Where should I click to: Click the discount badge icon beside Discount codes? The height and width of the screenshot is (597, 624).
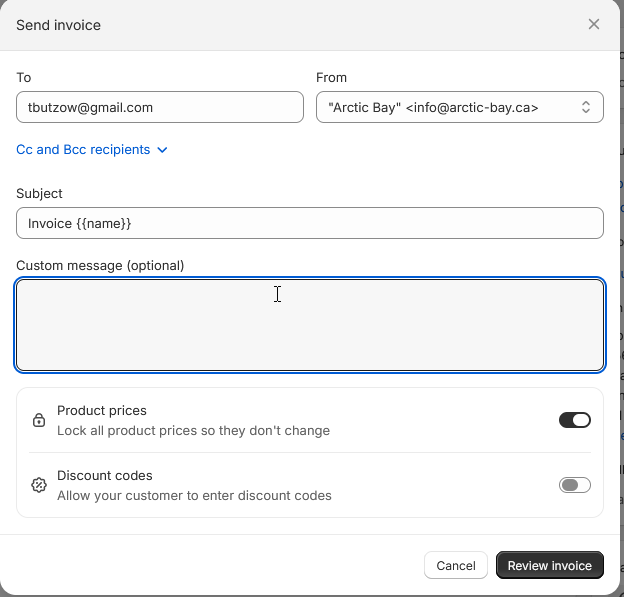39,485
